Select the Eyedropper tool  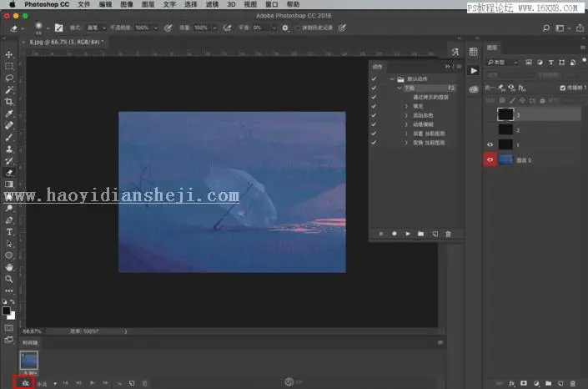pos(9,114)
